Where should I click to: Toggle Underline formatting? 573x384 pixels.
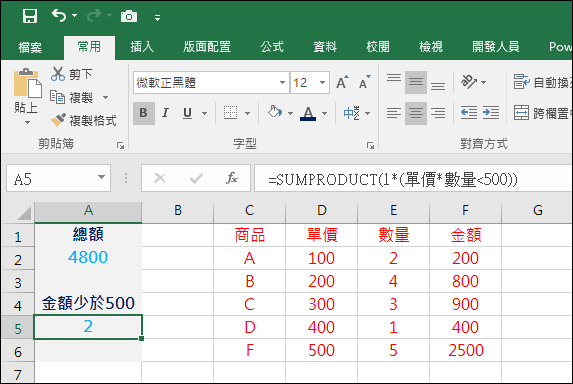[187, 113]
